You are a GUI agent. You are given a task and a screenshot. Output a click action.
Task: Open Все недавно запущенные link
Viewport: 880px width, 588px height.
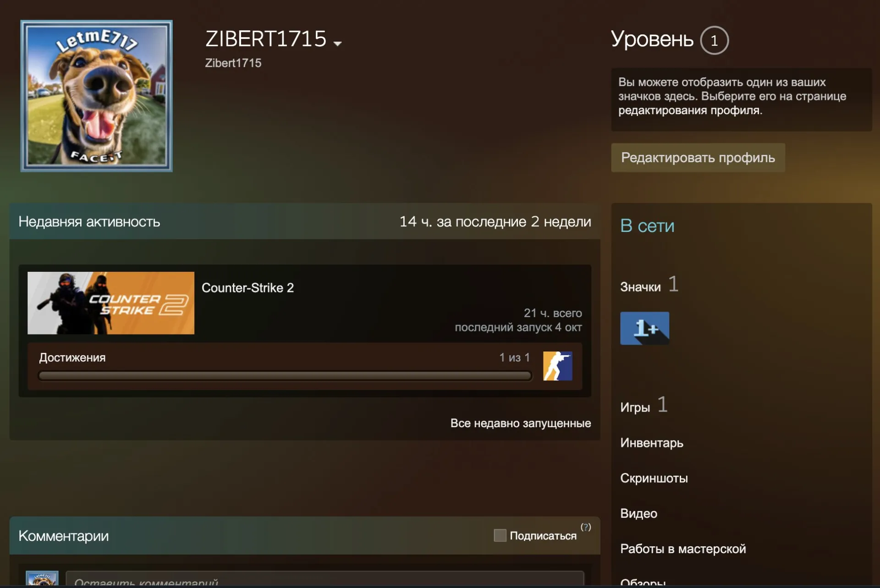point(521,423)
